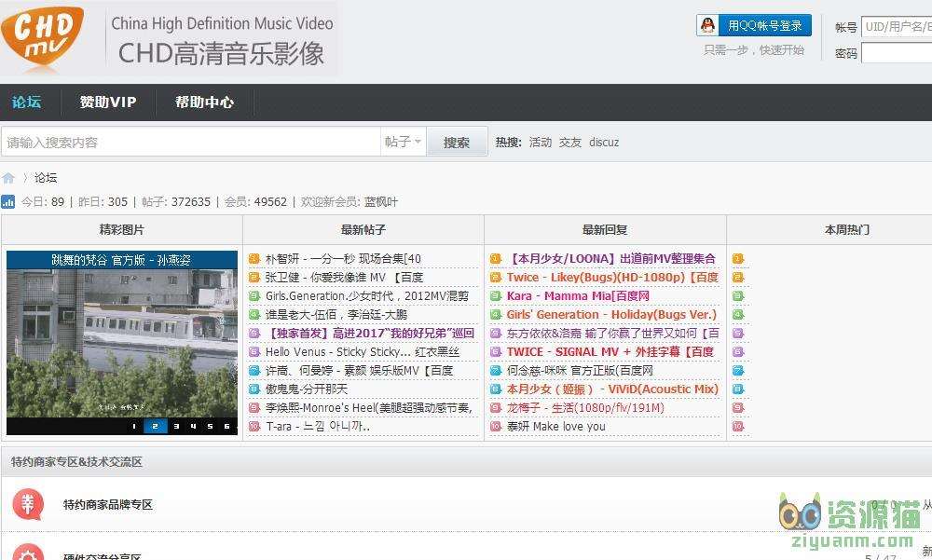Switch slideshow to slide 5
Image resolution: width=932 pixels, height=560 pixels.
pyautogui.click(x=210, y=426)
